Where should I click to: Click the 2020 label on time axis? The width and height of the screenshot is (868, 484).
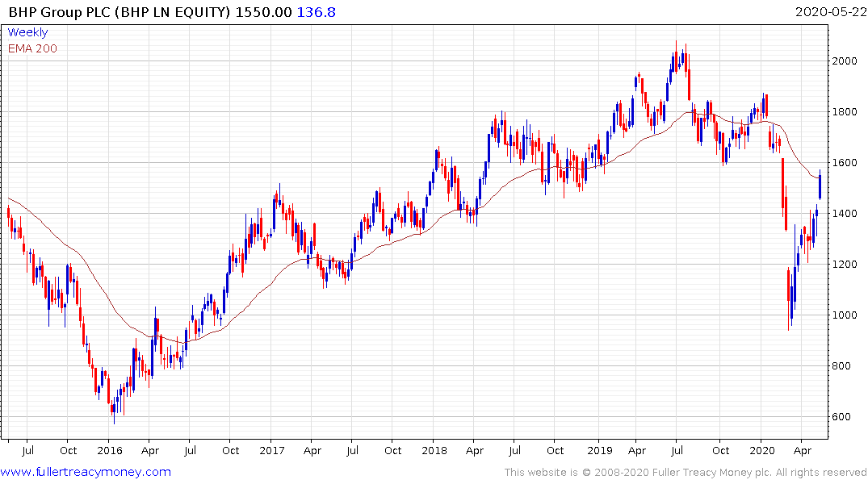pyautogui.click(x=762, y=450)
